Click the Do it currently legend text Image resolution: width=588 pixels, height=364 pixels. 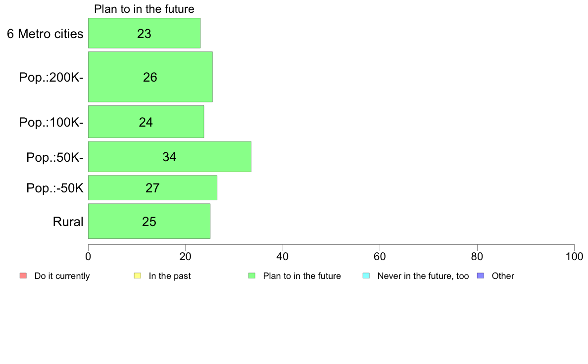[62, 276]
